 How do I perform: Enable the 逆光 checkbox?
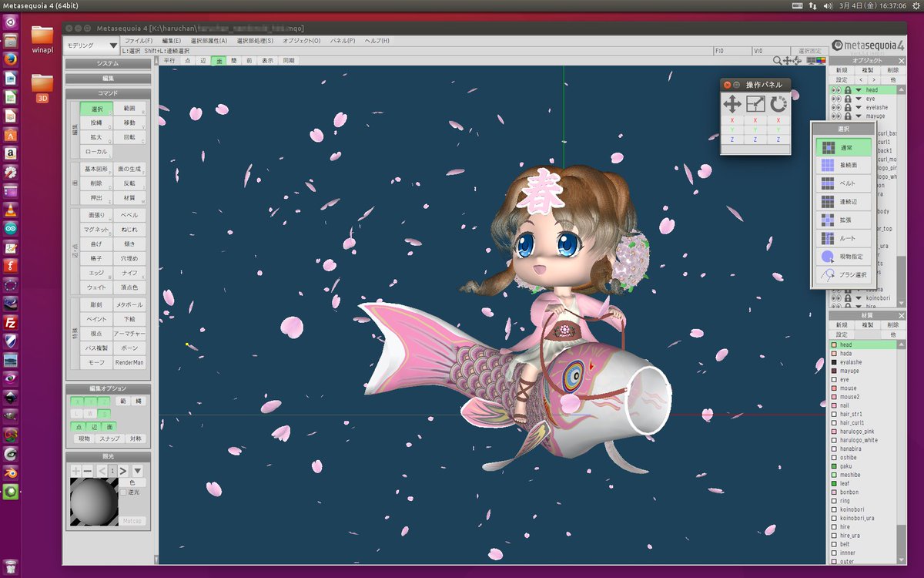click(123, 492)
